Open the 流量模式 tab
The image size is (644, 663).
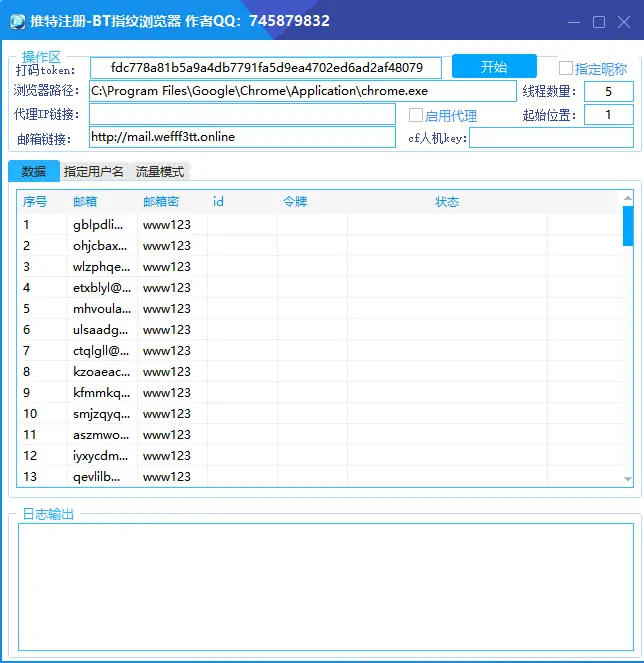(x=160, y=172)
